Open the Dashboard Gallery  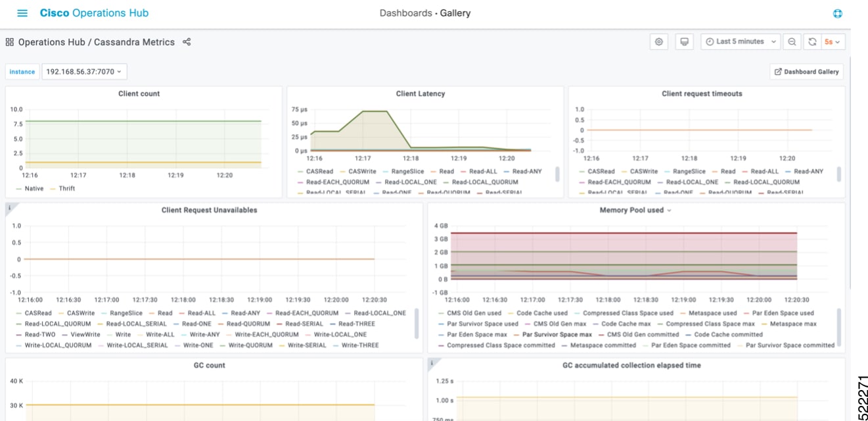tap(806, 72)
